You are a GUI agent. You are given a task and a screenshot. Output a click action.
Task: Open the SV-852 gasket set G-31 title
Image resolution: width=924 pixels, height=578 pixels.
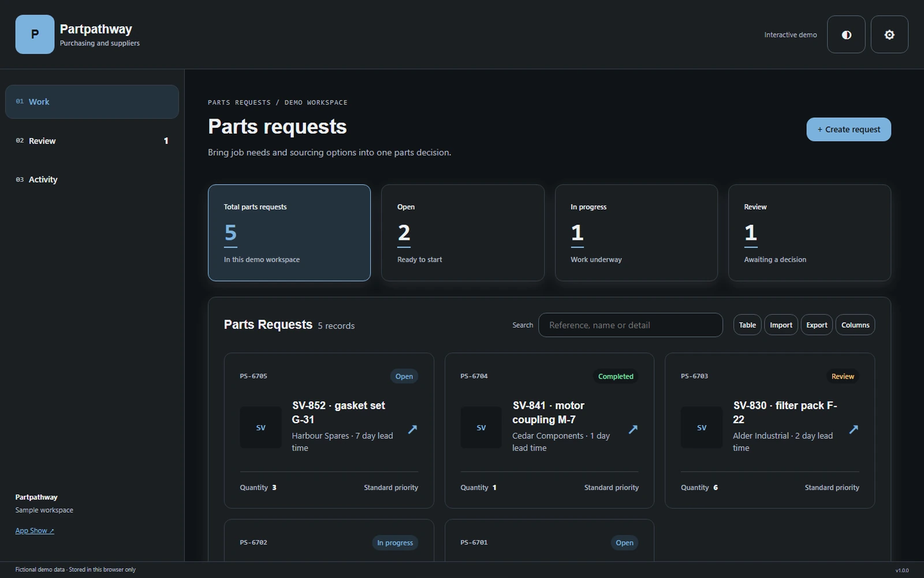(x=338, y=413)
